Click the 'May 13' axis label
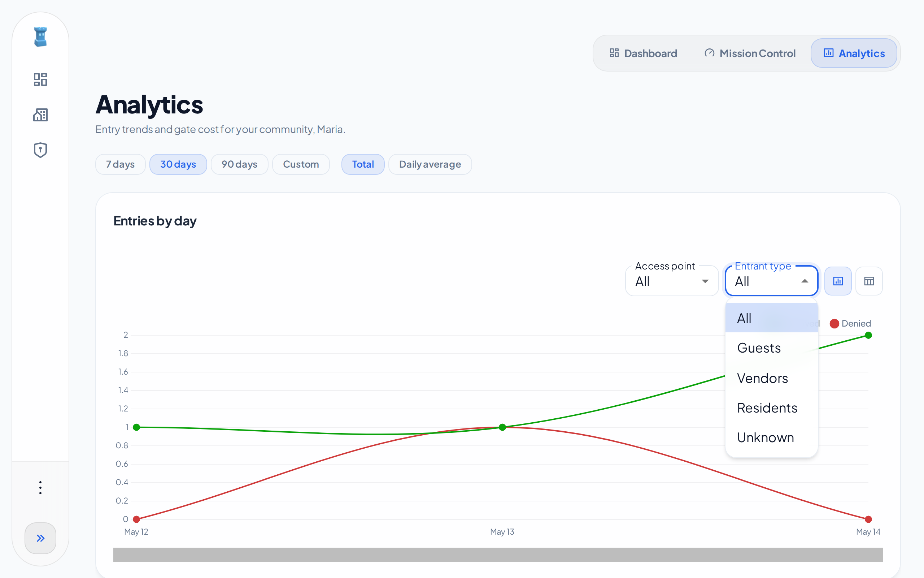Image resolution: width=924 pixels, height=578 pixels. [x=502, y=532]
